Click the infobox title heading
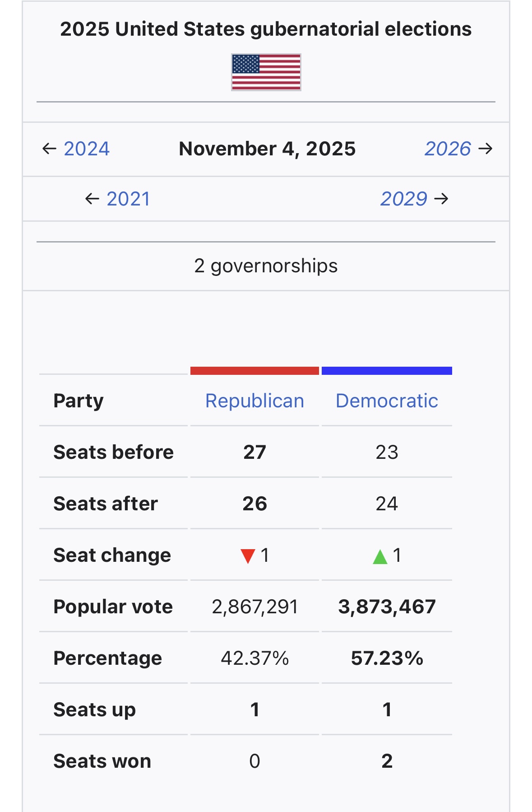Viewport: 532px width, 812px height. click(266, 29)
